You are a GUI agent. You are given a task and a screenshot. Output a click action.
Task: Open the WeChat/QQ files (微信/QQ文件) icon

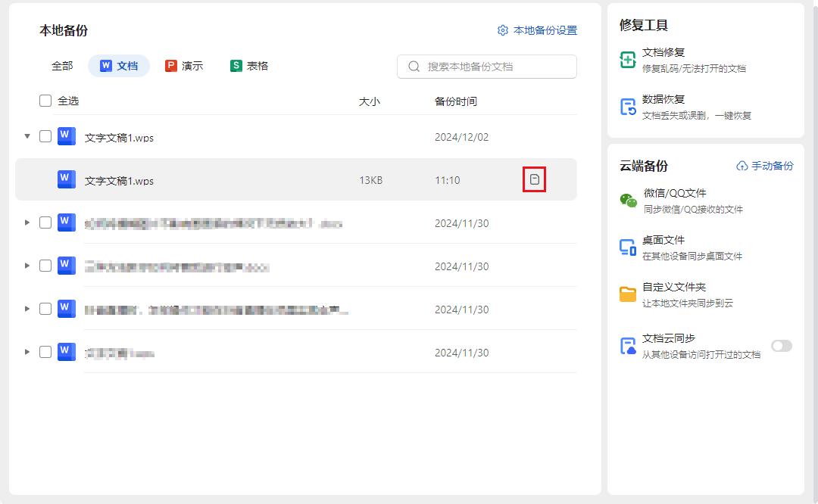point(628,201)
